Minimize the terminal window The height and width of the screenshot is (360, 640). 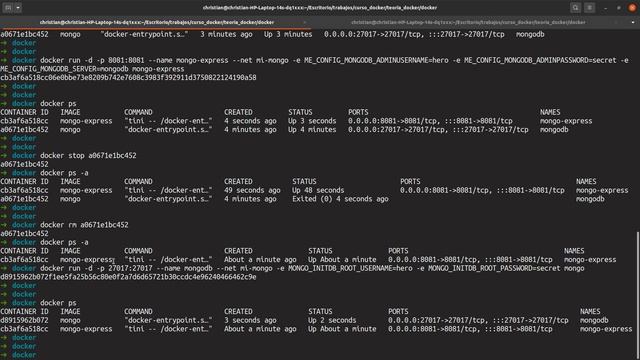[605, 8]
